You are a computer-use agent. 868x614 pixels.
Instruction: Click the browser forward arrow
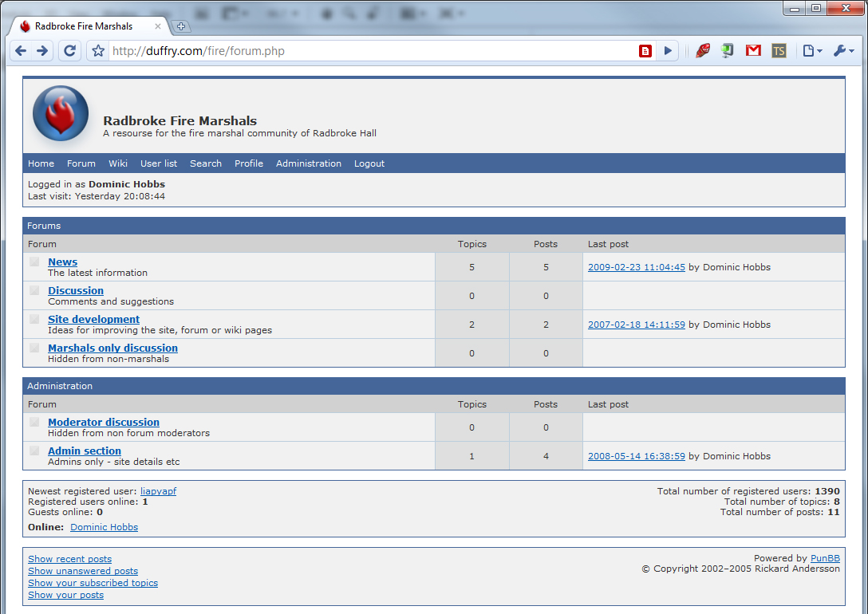click(43, 51)
